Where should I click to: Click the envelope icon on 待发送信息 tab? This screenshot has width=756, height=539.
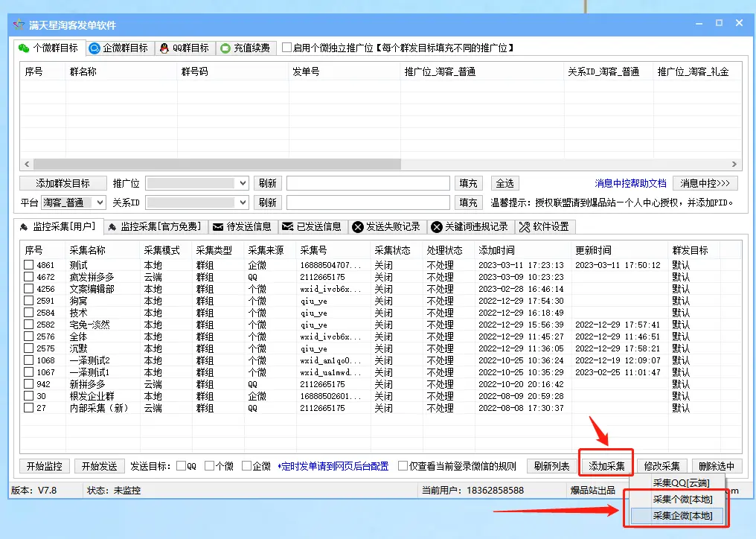[218, 227]
